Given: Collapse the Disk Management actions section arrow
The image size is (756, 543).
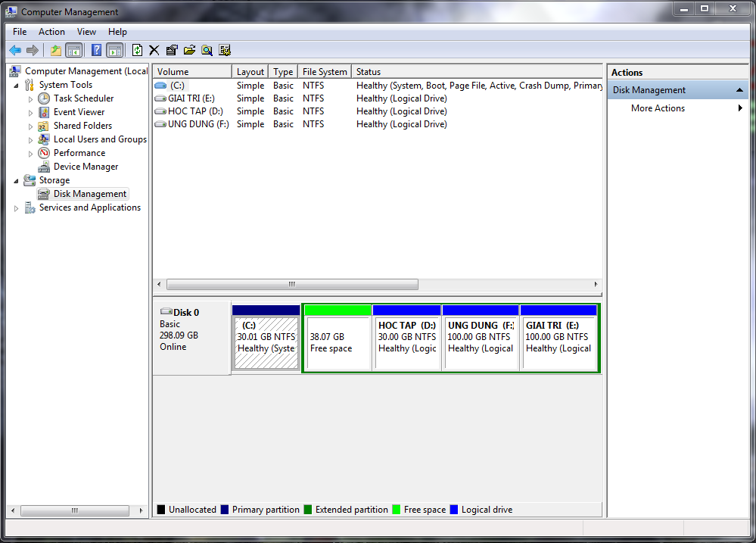Looking at the screenshot, I should click(x=739, y=90).
